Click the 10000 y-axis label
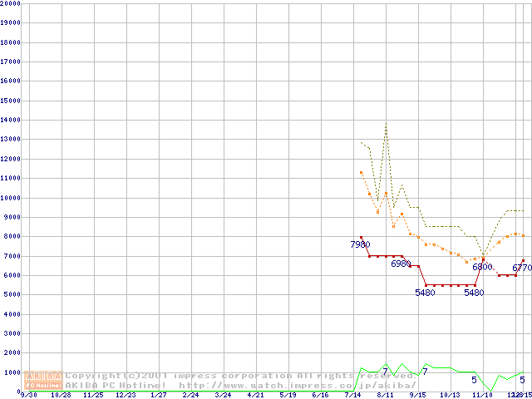This screenshot has height=399, width=532. (x=11, y=198)
